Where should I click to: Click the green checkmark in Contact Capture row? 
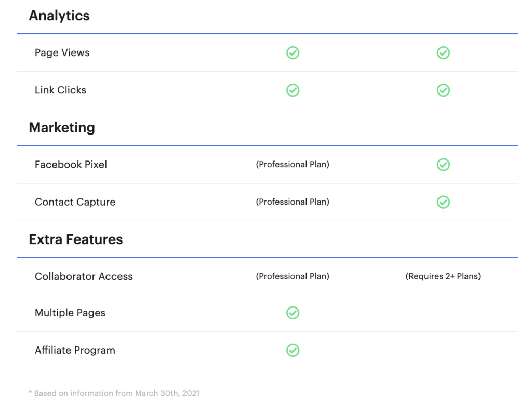coord(443,202)
